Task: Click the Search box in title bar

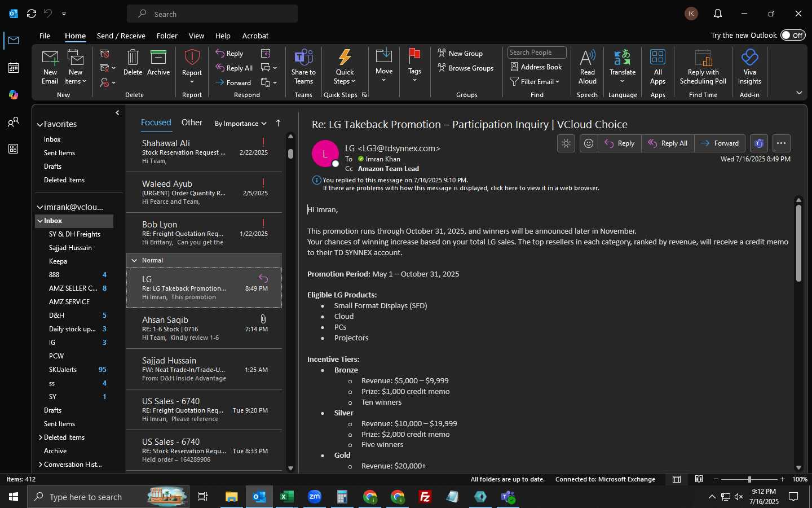Action: (x=212, y=14)
